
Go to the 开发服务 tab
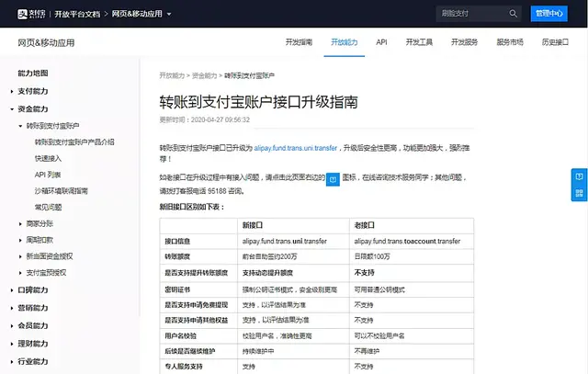pos(464,42)
